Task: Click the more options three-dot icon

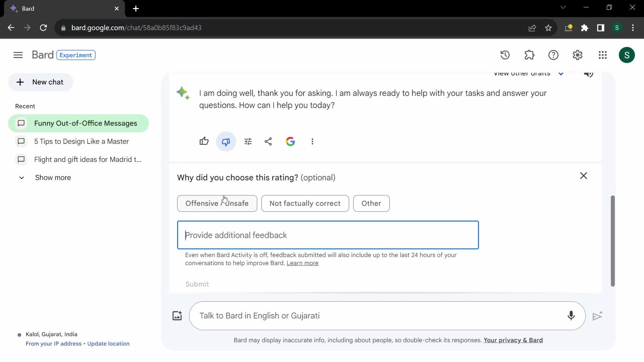Action: point(313,141)
